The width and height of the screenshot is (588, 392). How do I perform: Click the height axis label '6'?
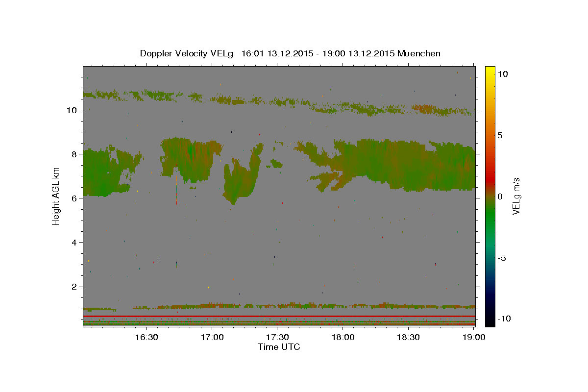pyautogui.click(x=75, y=198)
